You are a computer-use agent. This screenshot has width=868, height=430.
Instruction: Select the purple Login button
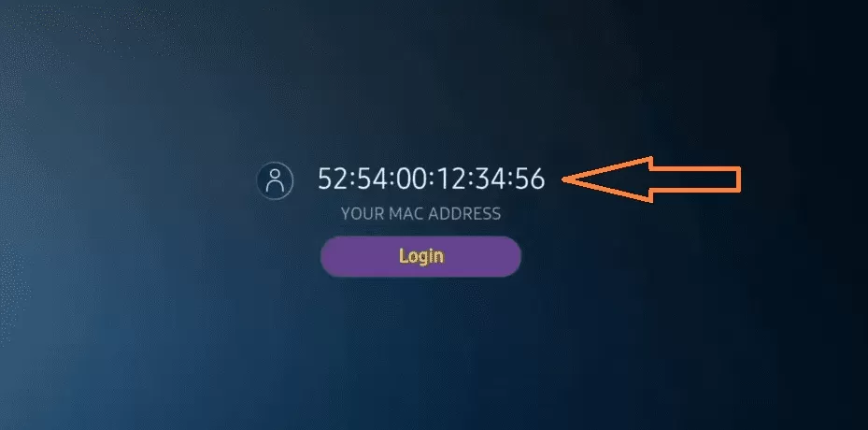420,256
